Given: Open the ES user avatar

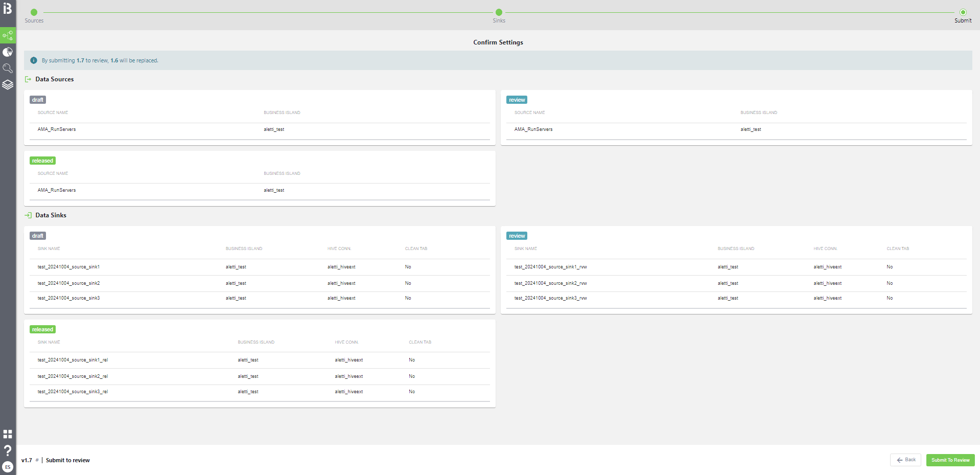Looking at the screenshot, I should pos(8,467).
